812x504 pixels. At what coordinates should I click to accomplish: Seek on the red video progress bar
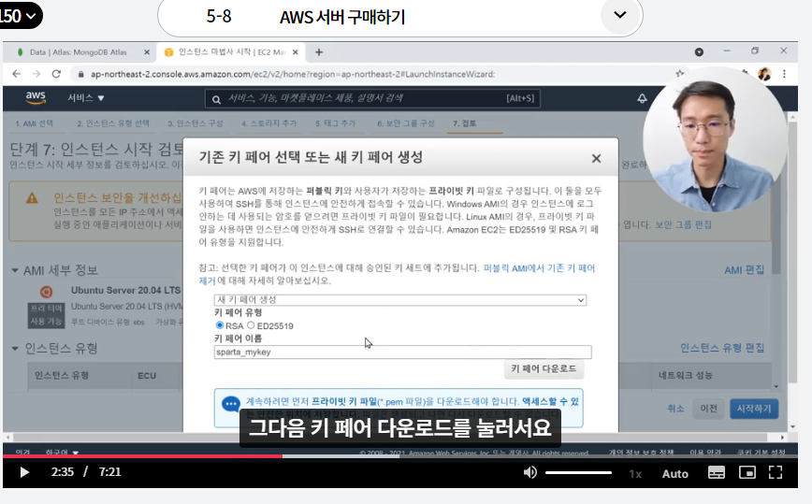coord(399,456)
